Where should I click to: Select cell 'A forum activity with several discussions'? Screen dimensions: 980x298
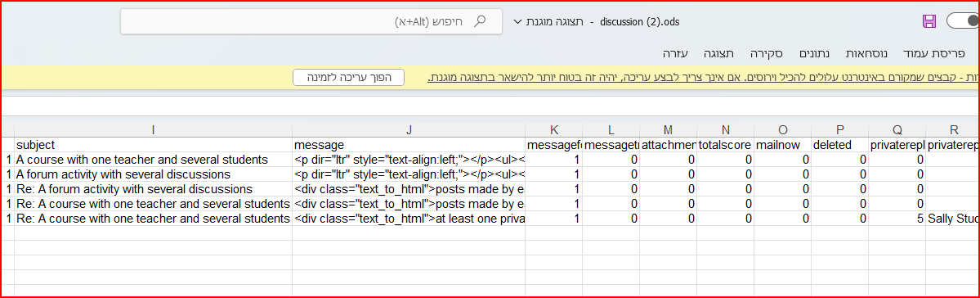click(153, 174)
